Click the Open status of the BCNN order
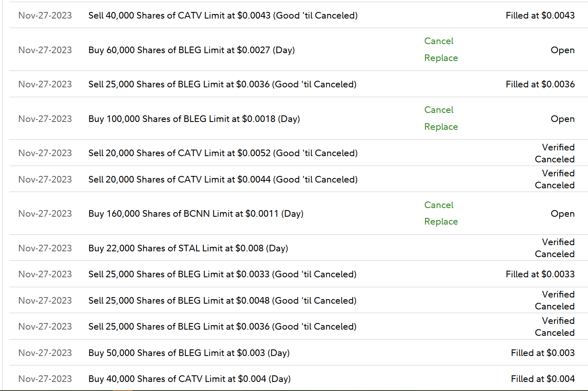Image resolution: width=588 pixels, height=391 pixels. click(x=562, y=214)
